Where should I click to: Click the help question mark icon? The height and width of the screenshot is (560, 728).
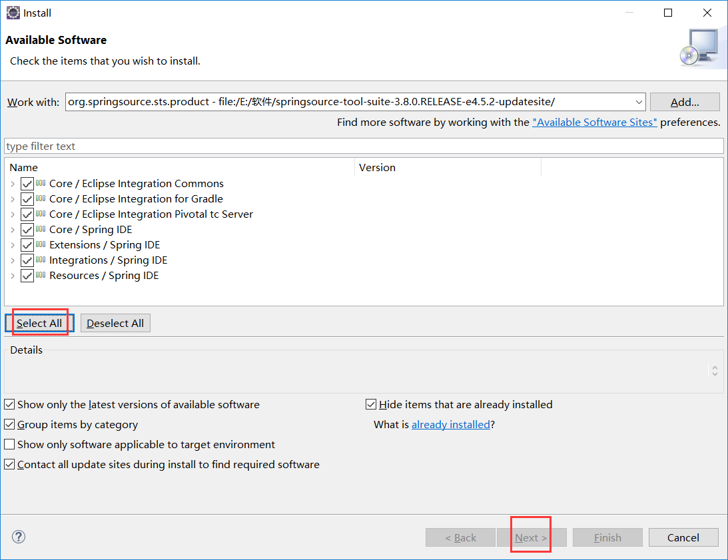19,537
